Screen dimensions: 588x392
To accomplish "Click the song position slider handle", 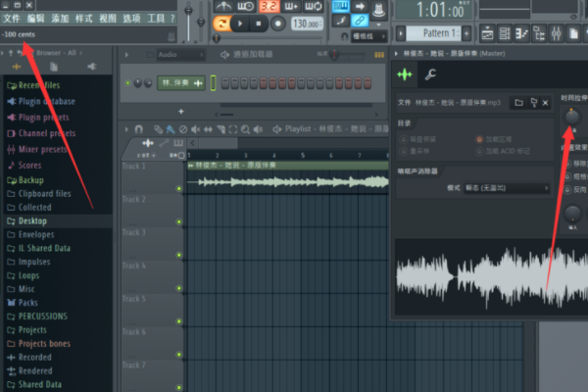I will 217,38.
